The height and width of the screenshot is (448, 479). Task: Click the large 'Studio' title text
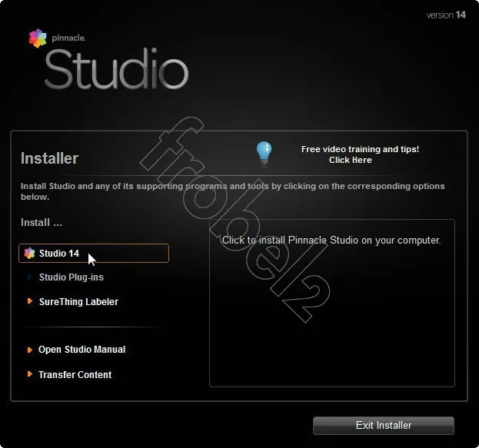117,70
